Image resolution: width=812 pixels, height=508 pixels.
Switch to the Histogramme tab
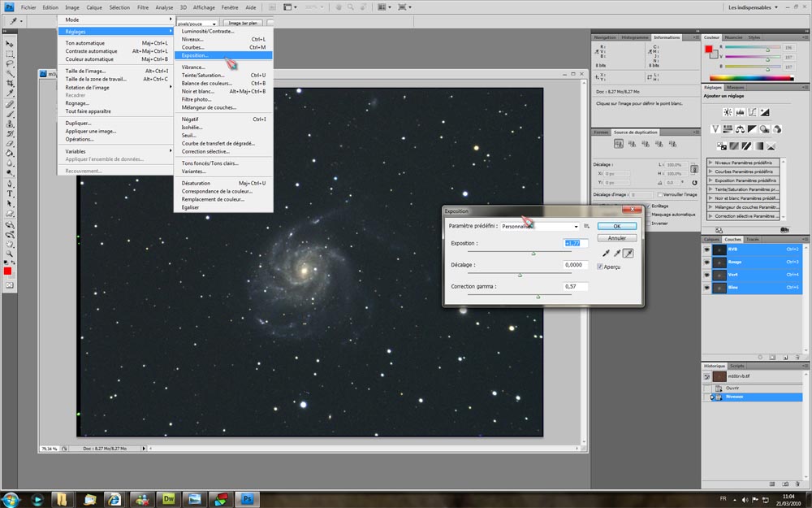(634, 37)
